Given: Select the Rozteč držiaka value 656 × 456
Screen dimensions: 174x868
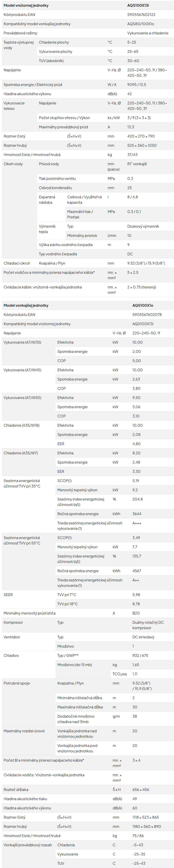Looking at the screenshot, I should pos(141,789).
